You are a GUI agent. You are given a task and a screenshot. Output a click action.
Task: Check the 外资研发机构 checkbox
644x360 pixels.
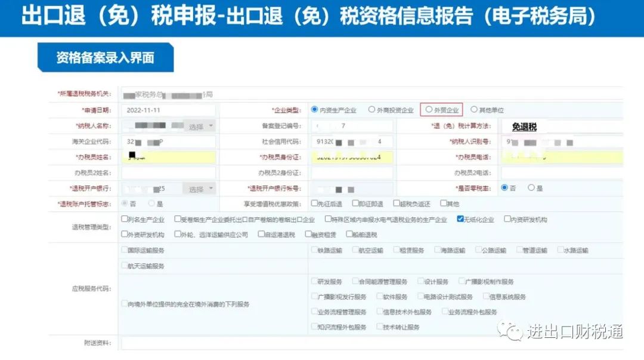click(x=125, y=234)
